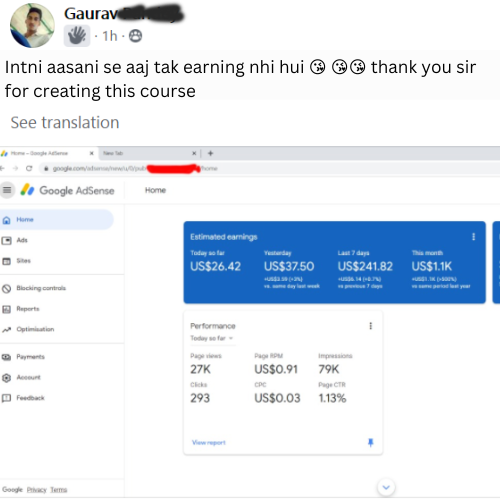Toggle the AdSense hamburger menu
500x500 pixels.
(7, 190)
